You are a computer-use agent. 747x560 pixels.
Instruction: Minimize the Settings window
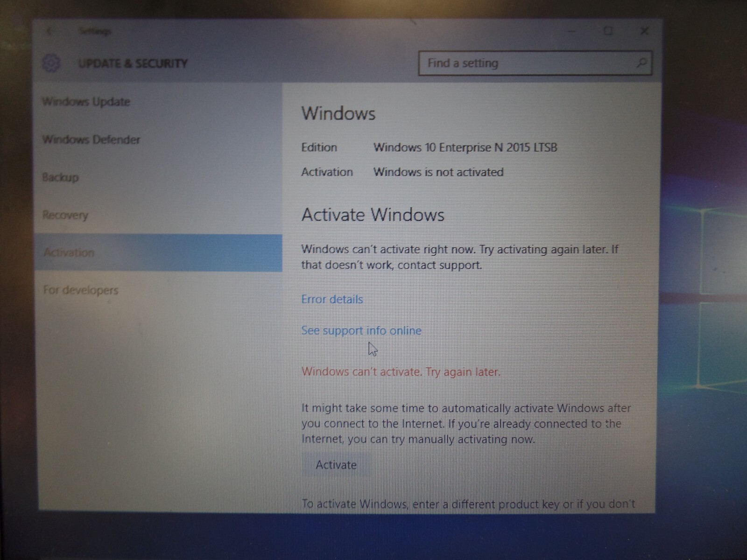571,31
